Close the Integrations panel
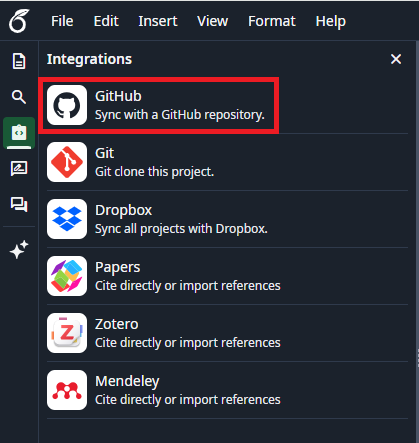This screenshot has width=419, height=443. [396, 59]
